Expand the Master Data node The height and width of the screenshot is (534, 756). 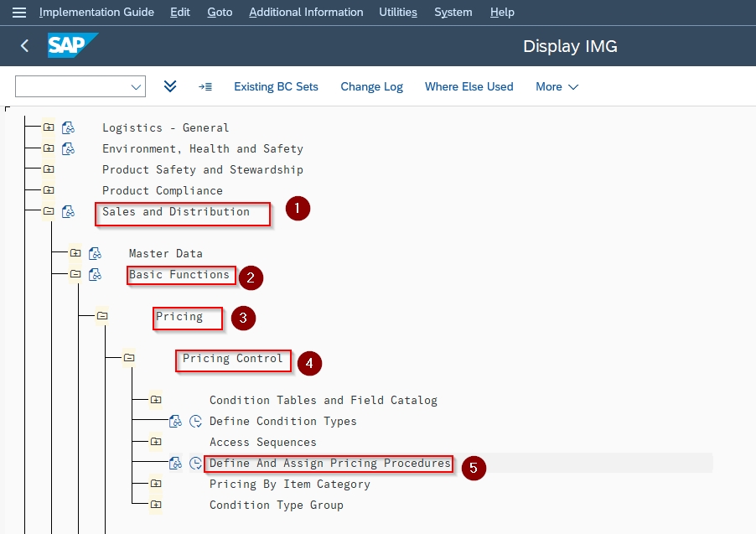tap(75, 253)
